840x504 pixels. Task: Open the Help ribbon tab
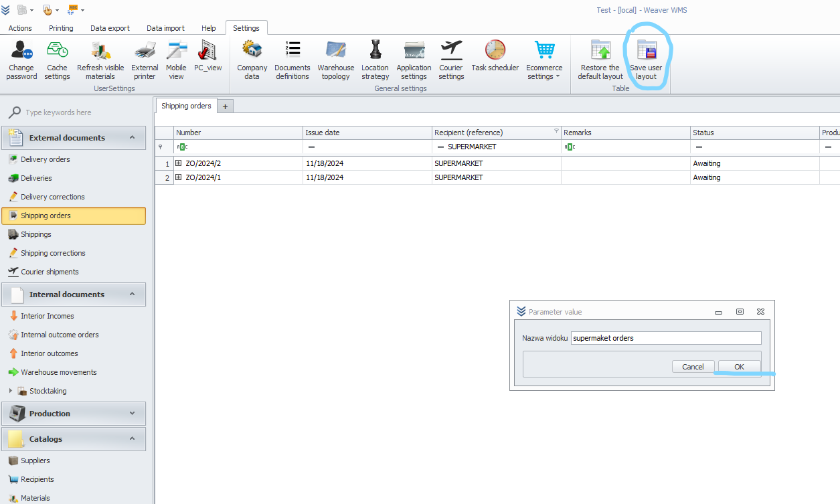(x=209, y=28)
